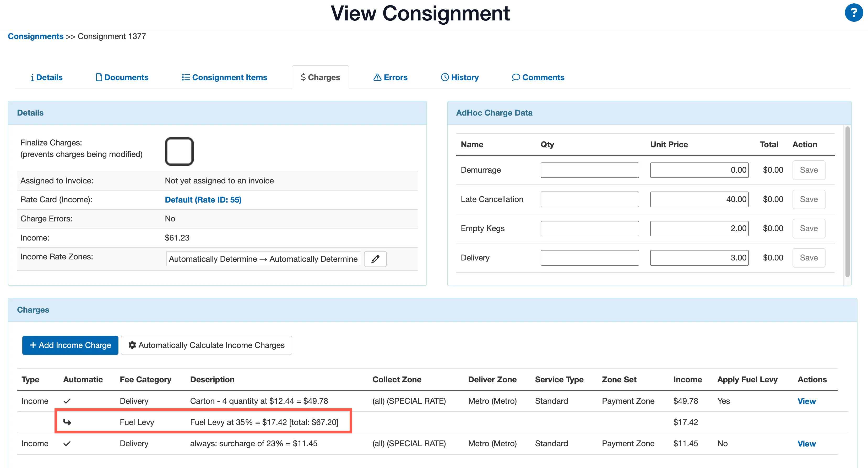This screenshot has width=868, height=468.
Task: Click the Automatic checkmark on the Carton charge row
Action: [x=67, y=401]
